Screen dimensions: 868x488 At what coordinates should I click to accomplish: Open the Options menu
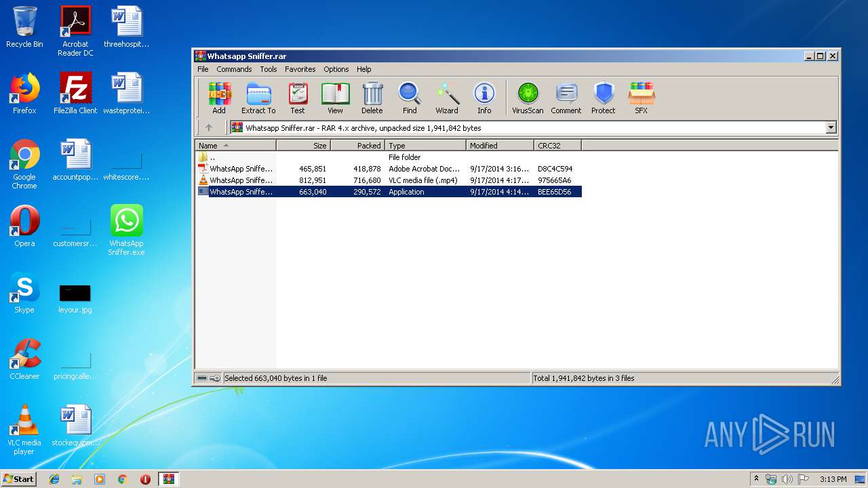[x=336, y=69]
